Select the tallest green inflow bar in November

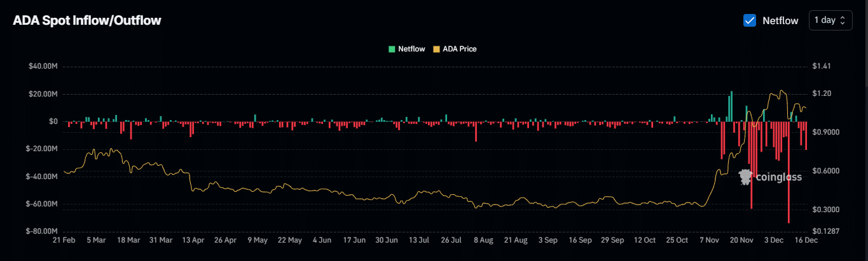tap(731, 106)
